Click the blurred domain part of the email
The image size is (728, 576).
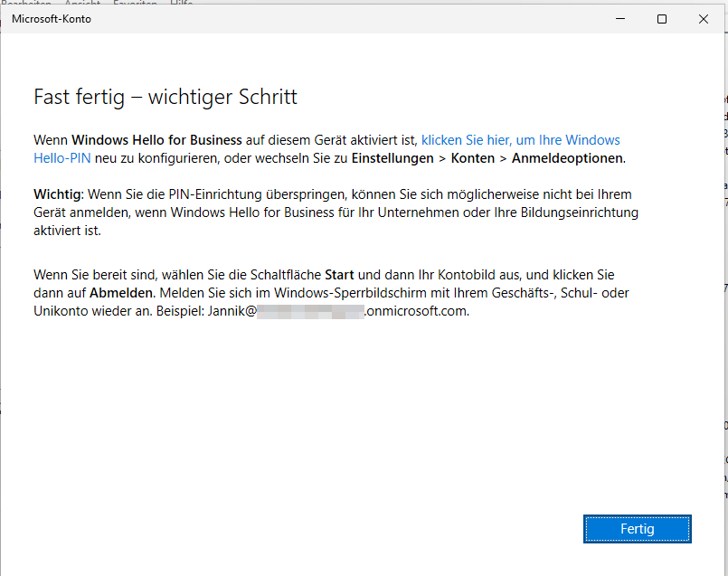(310, 312)
